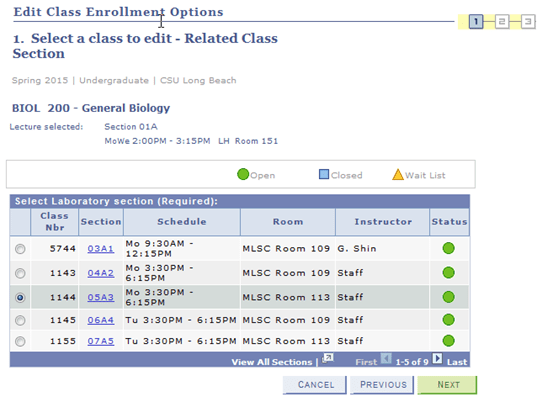
Task: Click step 1 progress indicator
Action: tap(476, 22)
